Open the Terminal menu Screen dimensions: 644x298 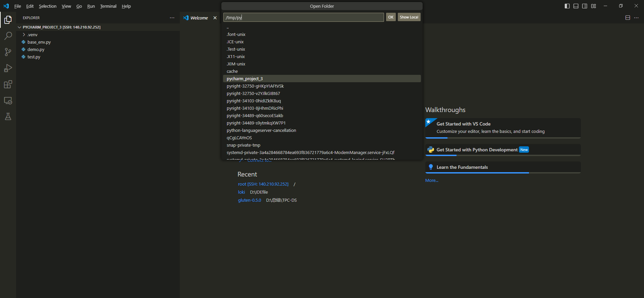108,6
